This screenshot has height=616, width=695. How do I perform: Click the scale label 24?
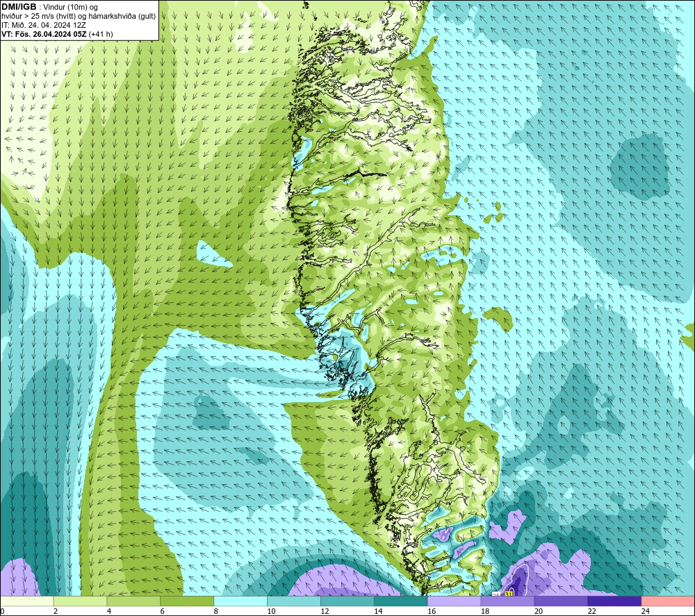pos(646,611)
